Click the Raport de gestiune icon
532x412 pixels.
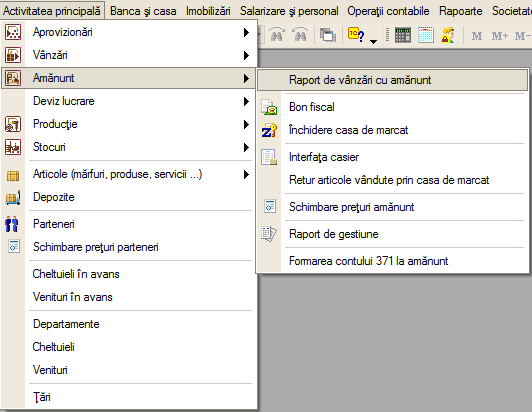point(269,234)
